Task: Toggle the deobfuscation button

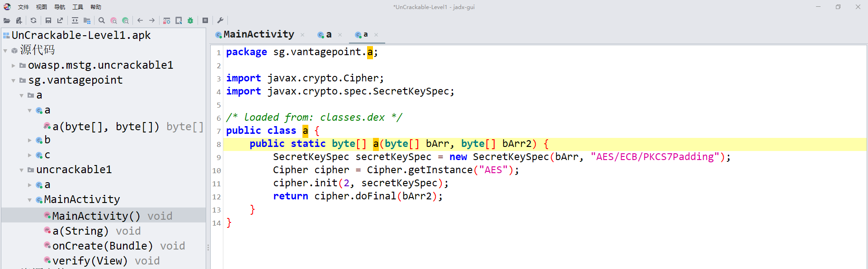Action: point(167,20)
